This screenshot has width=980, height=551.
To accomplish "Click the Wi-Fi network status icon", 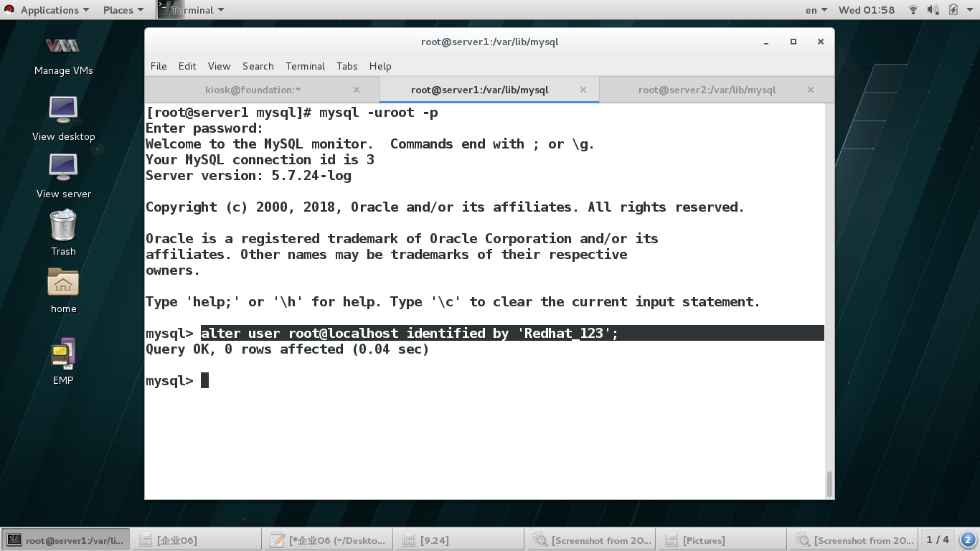I will pyautogui.click(x=913, y=10).
